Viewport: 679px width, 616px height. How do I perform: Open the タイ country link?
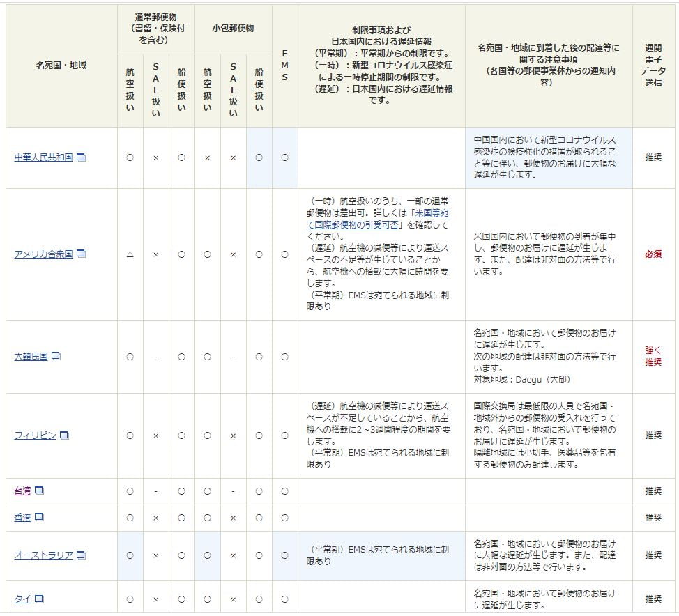pyautogui.click(x=22, y=599)
